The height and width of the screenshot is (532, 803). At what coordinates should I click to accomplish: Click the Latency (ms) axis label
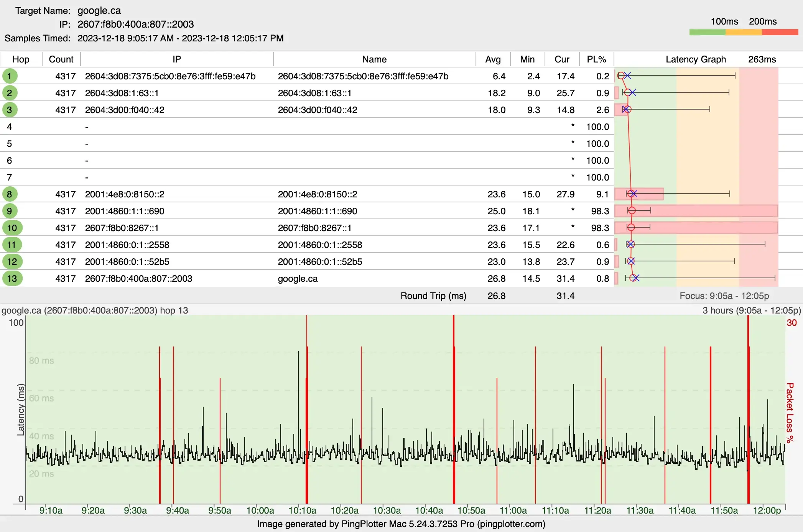pos(21,410)
